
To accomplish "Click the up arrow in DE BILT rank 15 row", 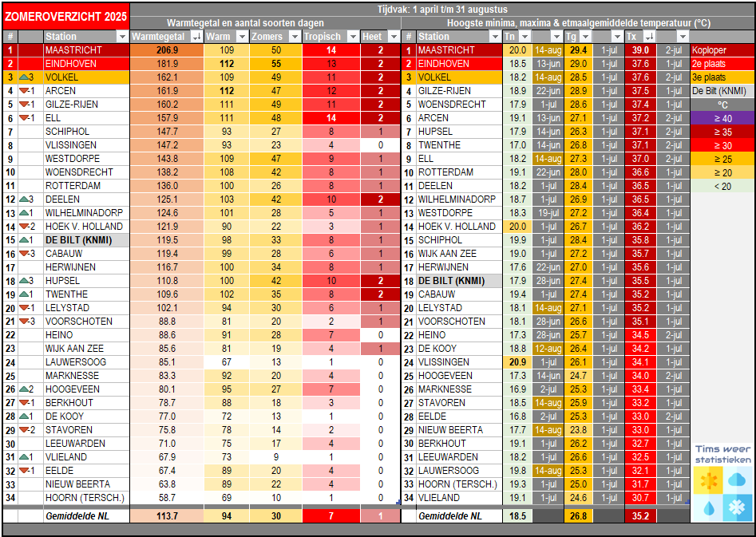I will pyautogui.click(x=24, y=240).
